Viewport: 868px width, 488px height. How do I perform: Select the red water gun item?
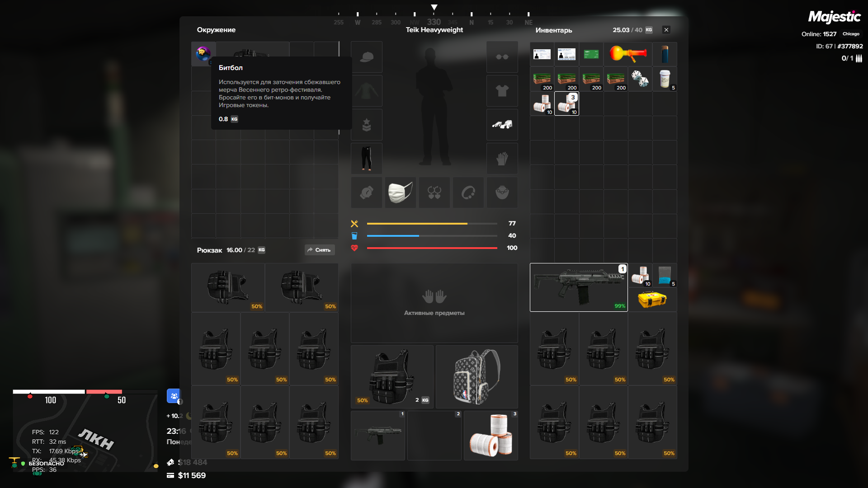tap(627, 54)
